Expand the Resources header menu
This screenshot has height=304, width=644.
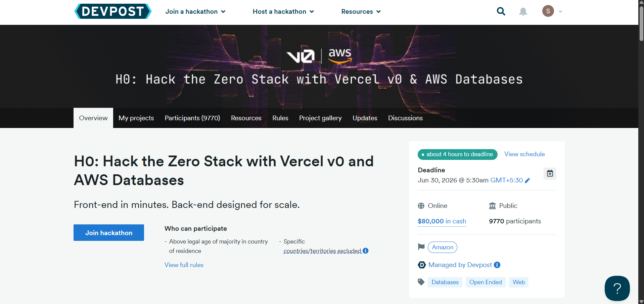coord(361,11)
